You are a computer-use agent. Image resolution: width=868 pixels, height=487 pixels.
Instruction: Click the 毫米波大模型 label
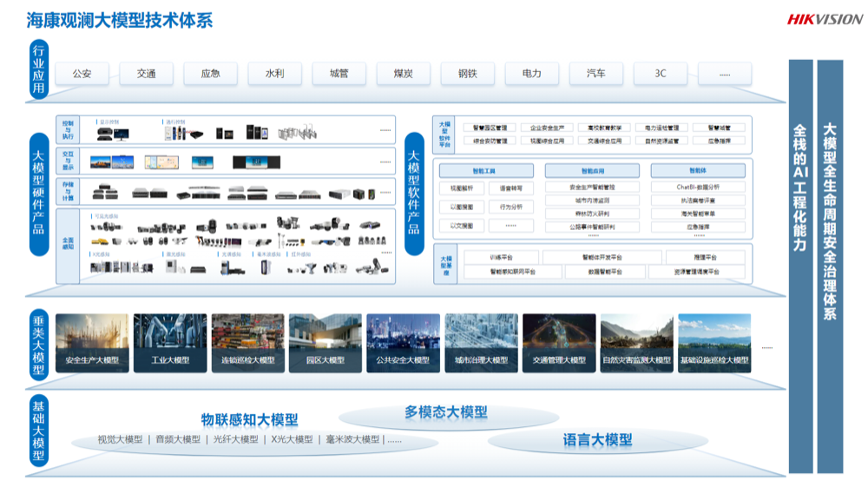352,439
